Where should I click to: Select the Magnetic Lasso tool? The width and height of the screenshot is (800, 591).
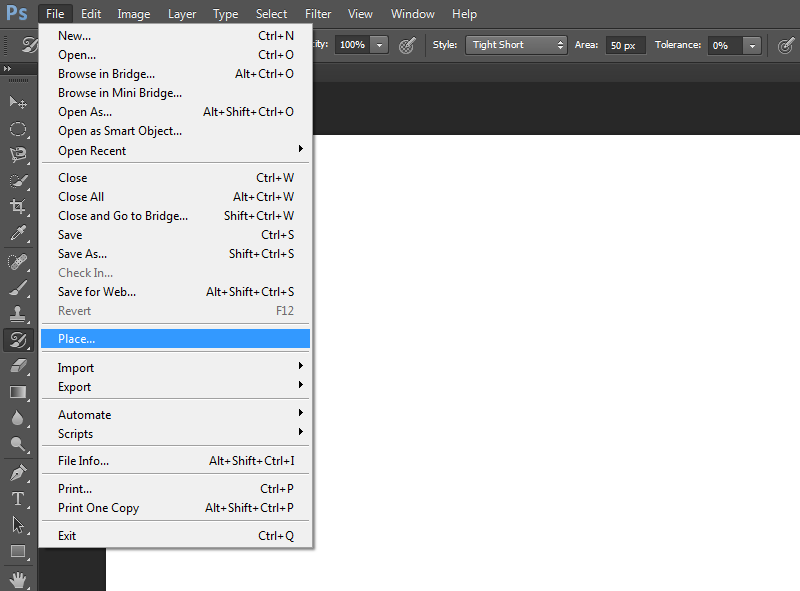click(x=18, y=155)
